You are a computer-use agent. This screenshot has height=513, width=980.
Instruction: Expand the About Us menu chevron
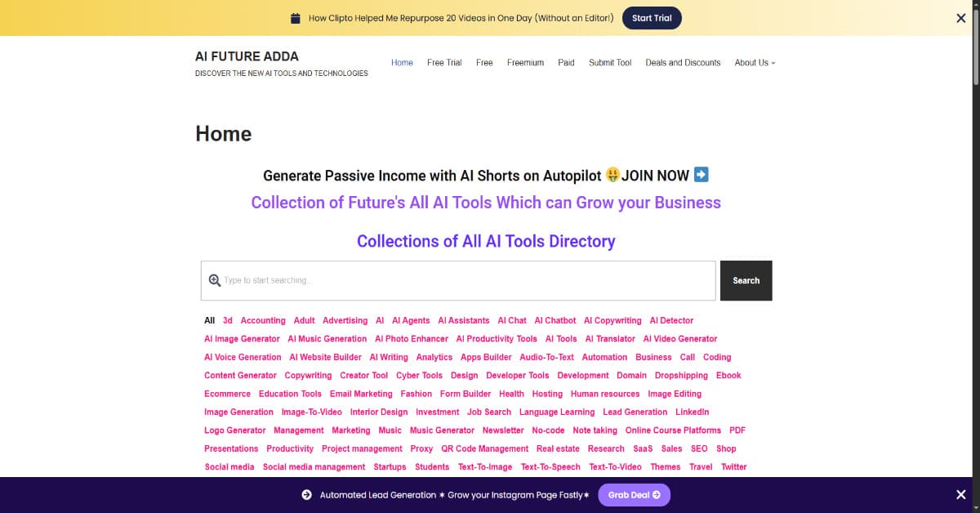(774, 63)
